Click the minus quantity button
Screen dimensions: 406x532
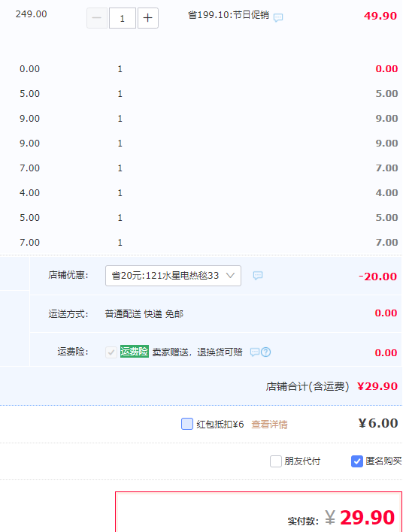click(97, 18)
